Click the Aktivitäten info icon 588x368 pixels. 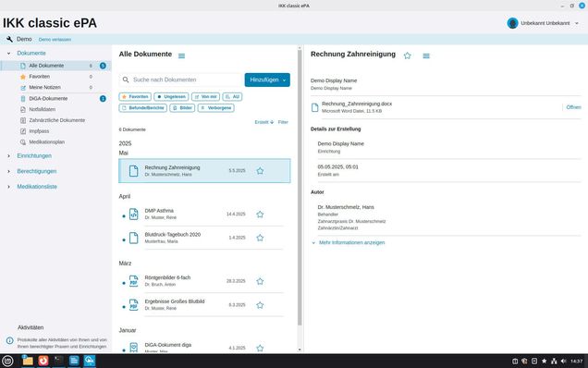click(x=10, y=340)
